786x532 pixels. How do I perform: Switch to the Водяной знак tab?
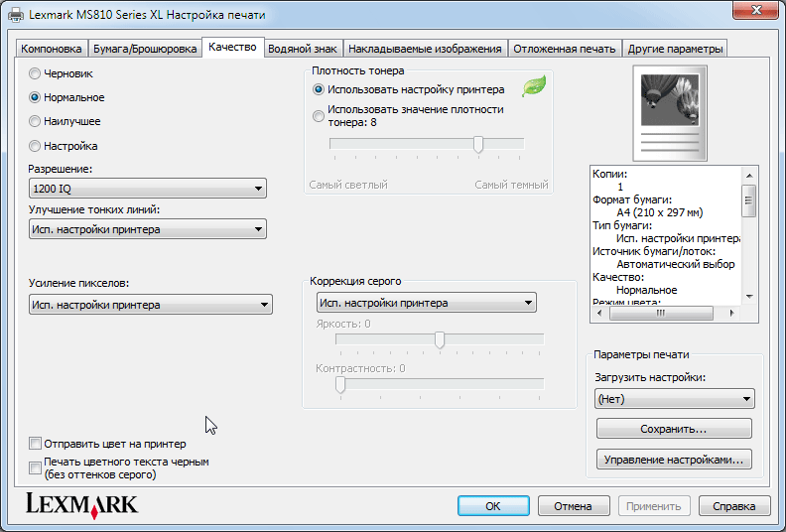tap(303, 49)
